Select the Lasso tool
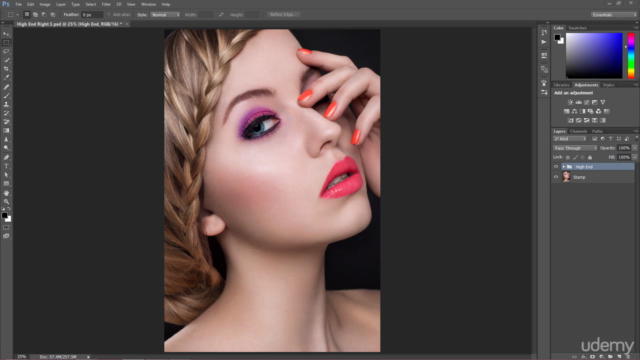 click(x=6, y=51)
